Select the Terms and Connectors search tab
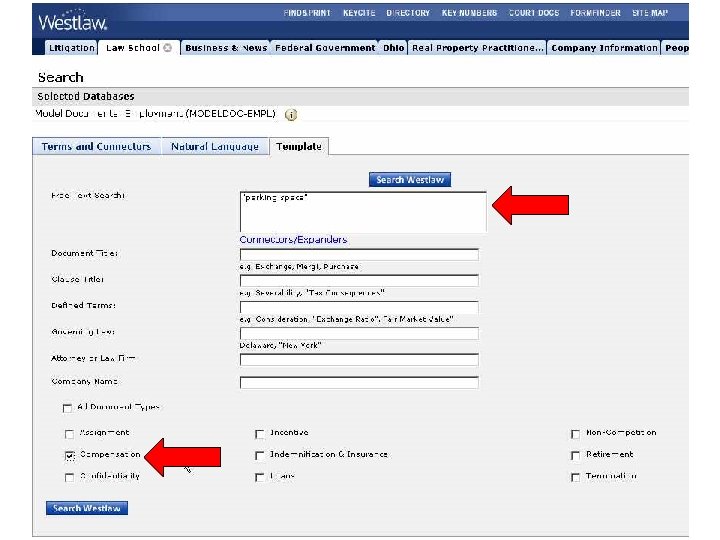 click(x=96, y=146)
